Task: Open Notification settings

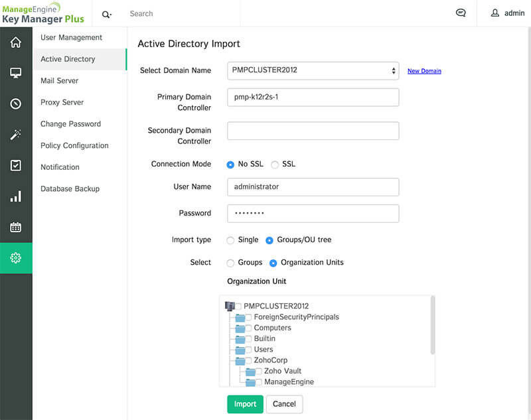Action: point(60,167)
